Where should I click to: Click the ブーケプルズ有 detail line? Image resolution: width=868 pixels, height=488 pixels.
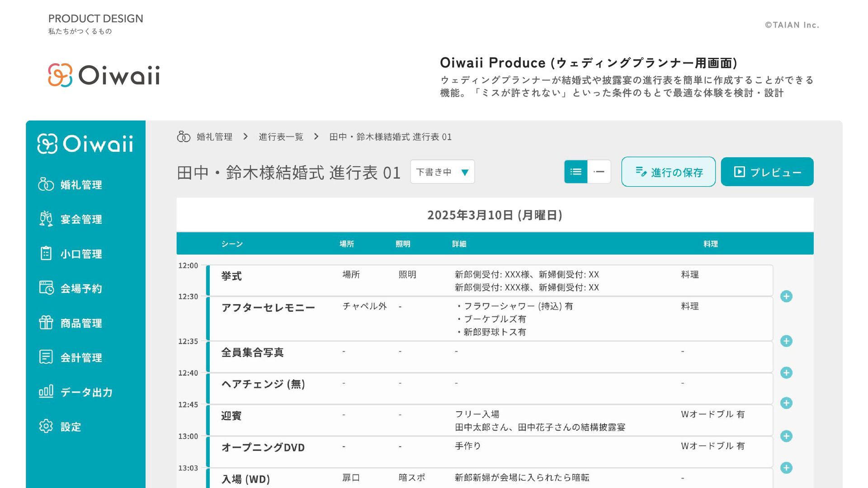(491, 319)
